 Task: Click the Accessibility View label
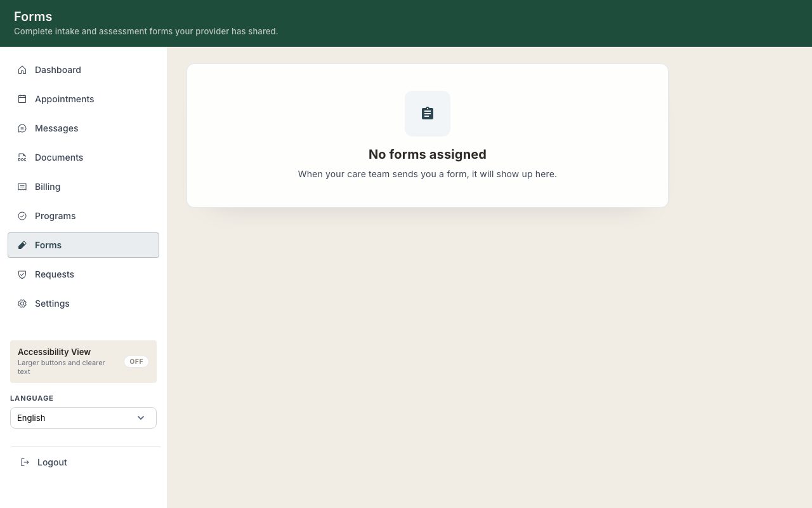[54, 352]
